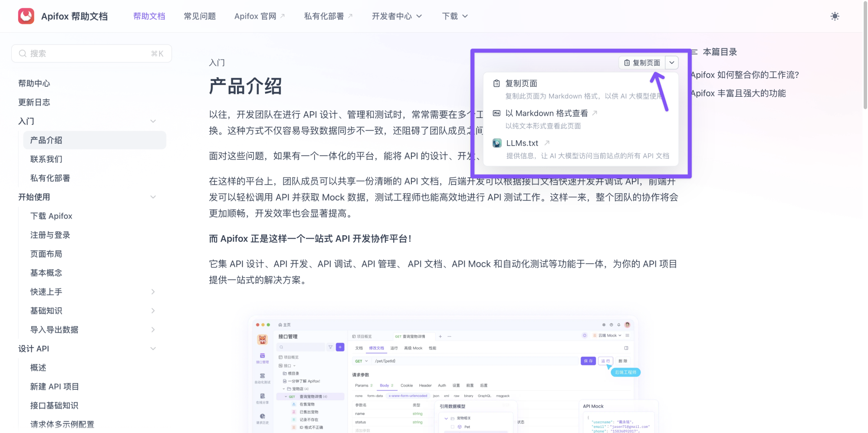This screenshot has height=433, width=868.
Task: Click the Apifox logo icon
Action: click(x=26, y=16)
